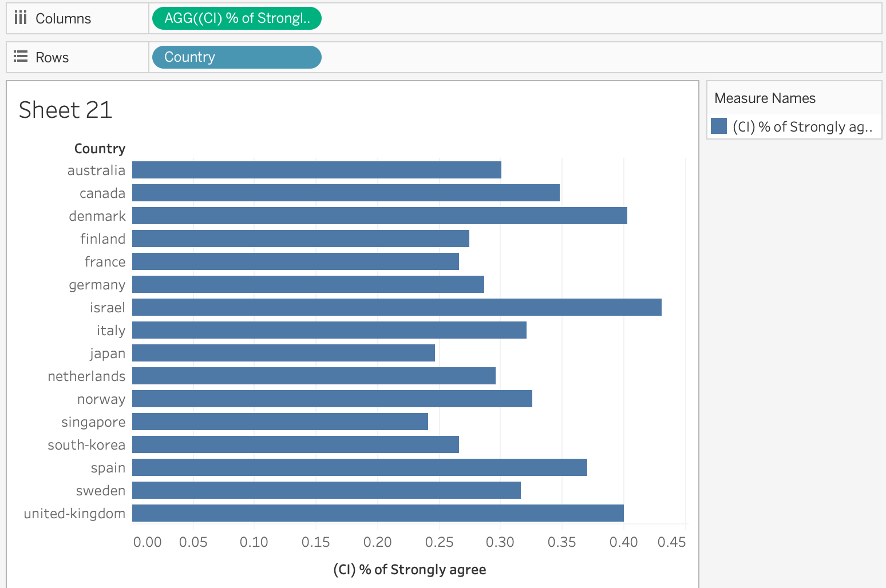Select the denmark bar
Image resolution: width=886 pixels, height=588 pixels.
click(379, 216)
